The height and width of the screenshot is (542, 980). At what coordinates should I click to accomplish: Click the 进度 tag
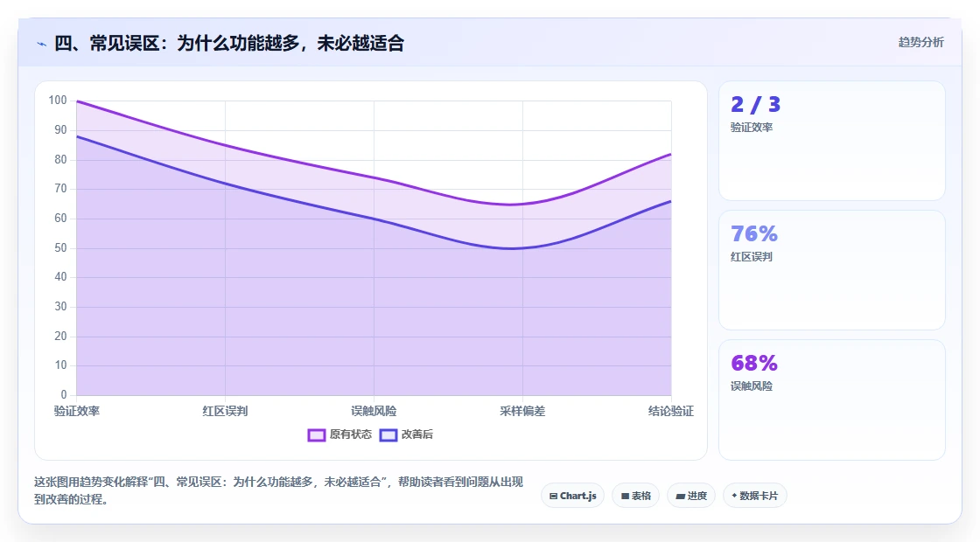pyautogui.click(x=691, y=496)
